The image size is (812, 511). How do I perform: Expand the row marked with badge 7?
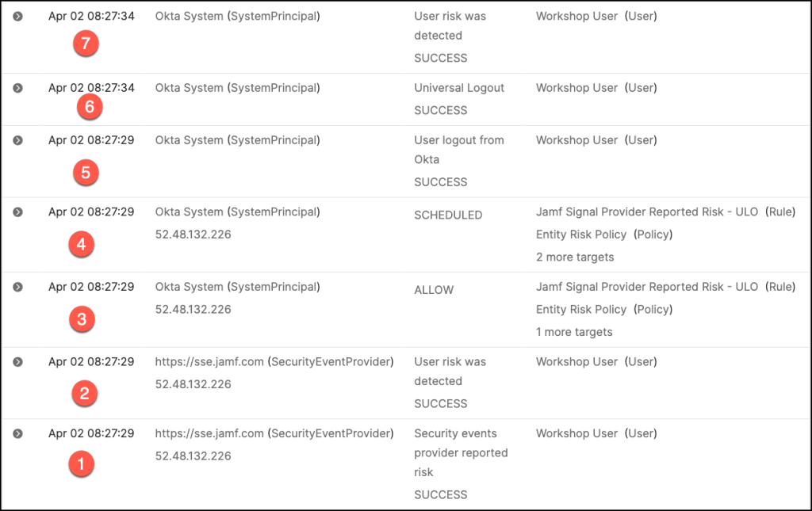(x=17, y=16)
